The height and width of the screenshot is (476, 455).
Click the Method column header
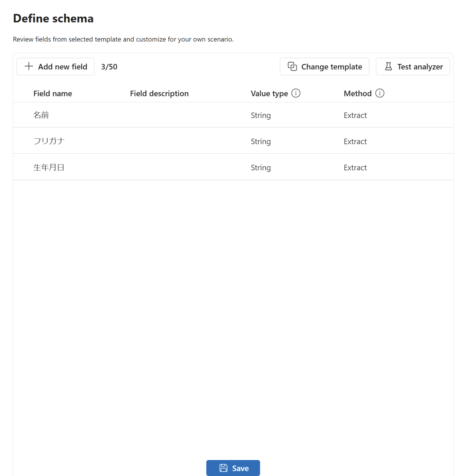click(358, 93)
